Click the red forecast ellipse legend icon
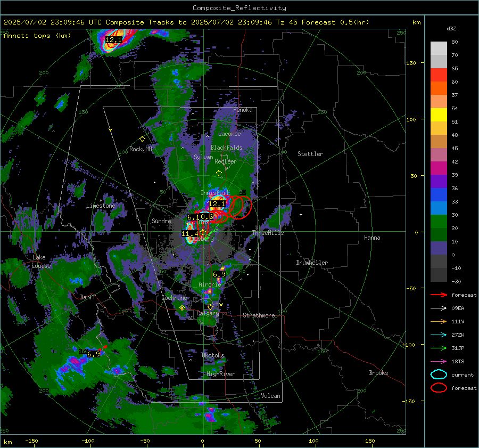 pos(439,388)
